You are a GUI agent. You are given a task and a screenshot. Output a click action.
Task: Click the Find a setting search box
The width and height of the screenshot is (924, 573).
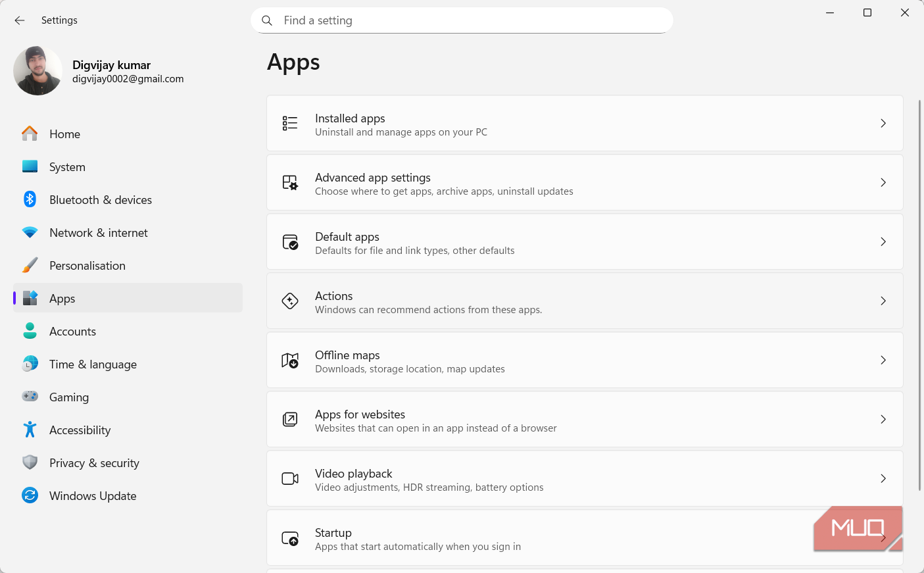pyautogui.click(x=462, y=20)
